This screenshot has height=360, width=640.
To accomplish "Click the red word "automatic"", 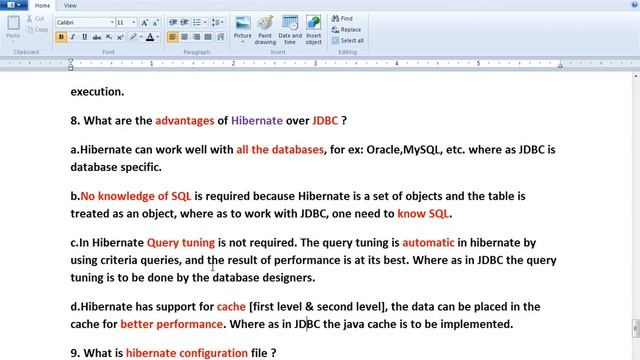I will (428, 242).
